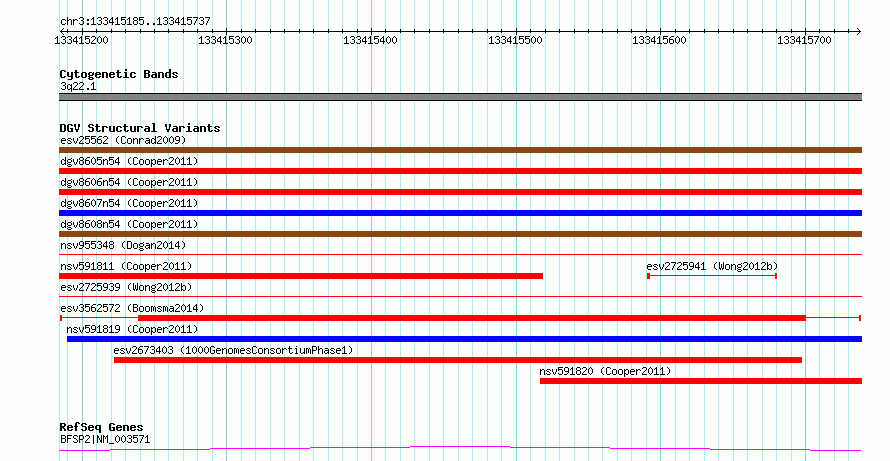The width and height of the screenshot is (890, 461).
Task: Open gene label BFSP2|NM_003571
Action: 105,439
